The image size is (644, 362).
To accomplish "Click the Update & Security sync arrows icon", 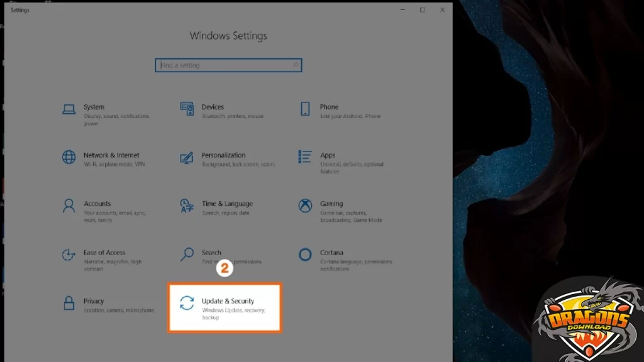I will point(187,303).
